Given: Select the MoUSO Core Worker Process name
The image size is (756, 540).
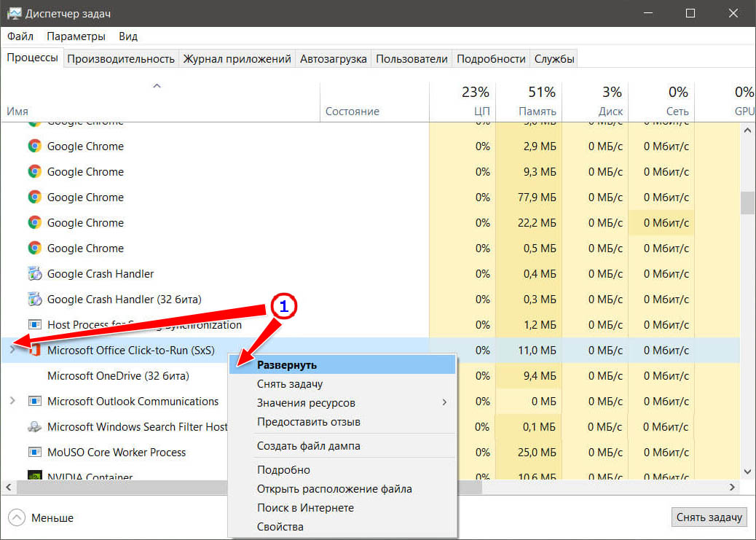Looking at the screenshot, I should pyautogui.click(x=117, y=452).
